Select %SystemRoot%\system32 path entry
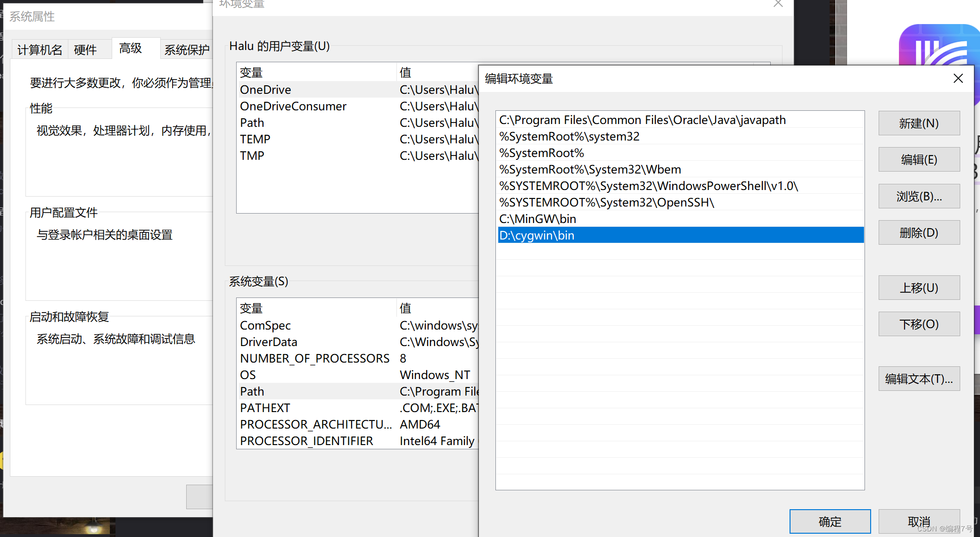Image resolution: width=980 pixels, height=537 pixels. [x=681, y=136]
